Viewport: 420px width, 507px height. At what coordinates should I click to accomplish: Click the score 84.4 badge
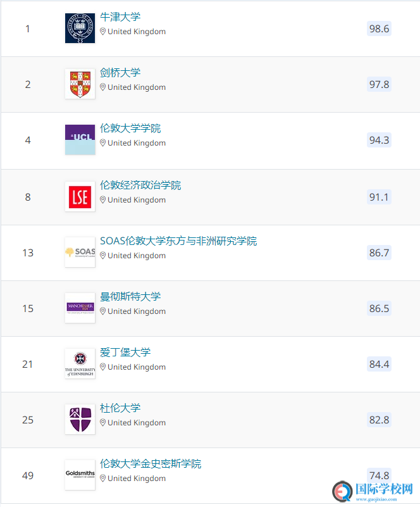pyautogui.click(x=379, y=364)
